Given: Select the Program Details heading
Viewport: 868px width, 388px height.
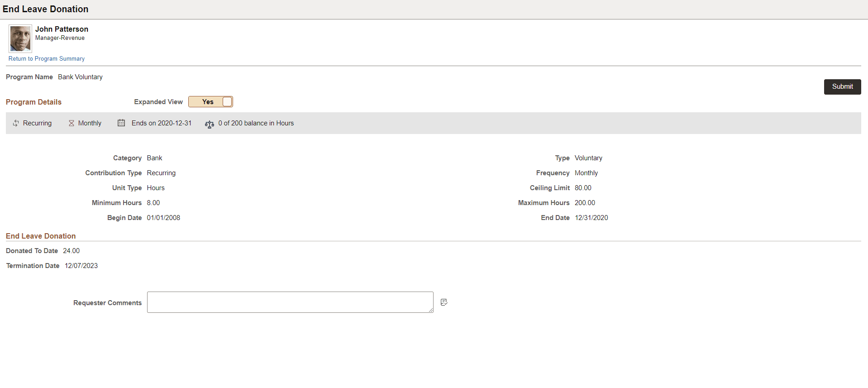Looking at the screenshot, I should pyautogui.click(x=33, y=102).
